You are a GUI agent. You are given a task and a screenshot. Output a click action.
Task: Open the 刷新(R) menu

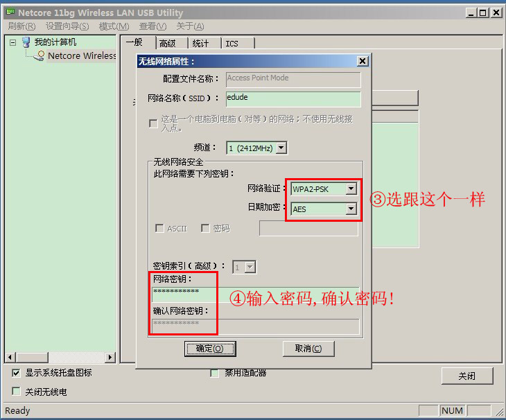22,26
